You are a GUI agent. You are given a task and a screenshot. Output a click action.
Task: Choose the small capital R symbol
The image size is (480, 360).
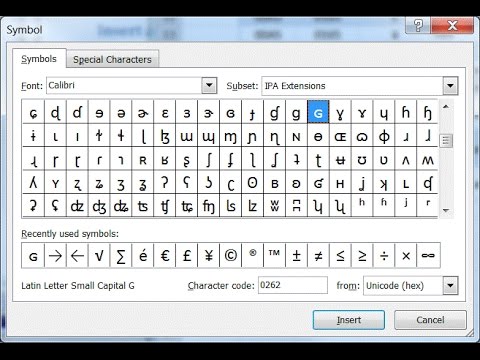143,159
